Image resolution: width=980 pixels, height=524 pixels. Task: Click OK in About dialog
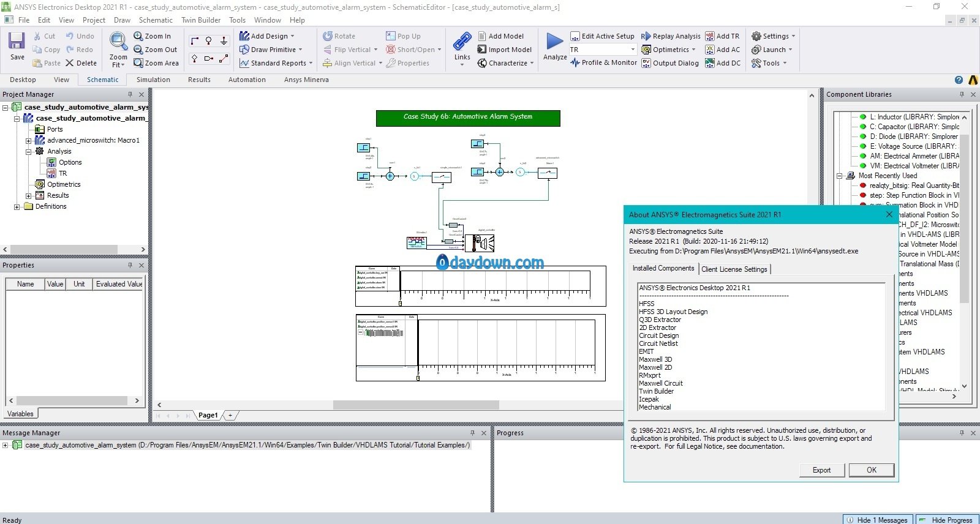[872, 470]
